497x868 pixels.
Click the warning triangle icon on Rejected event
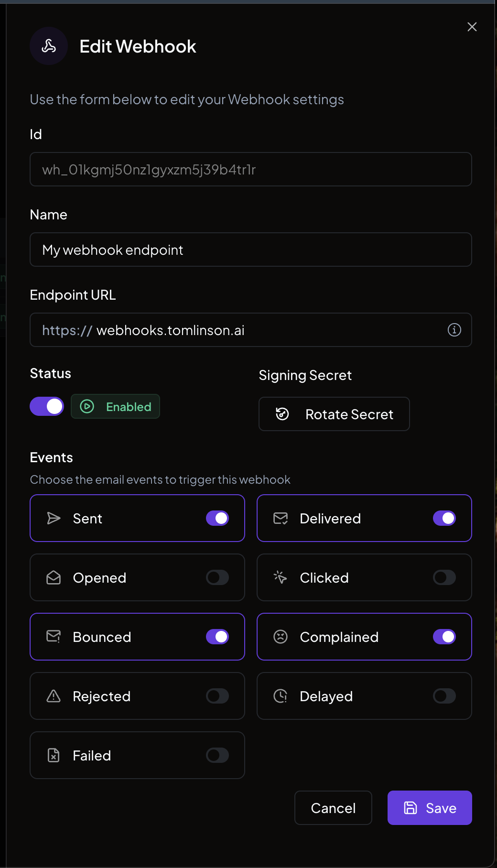tap(54, 696)
